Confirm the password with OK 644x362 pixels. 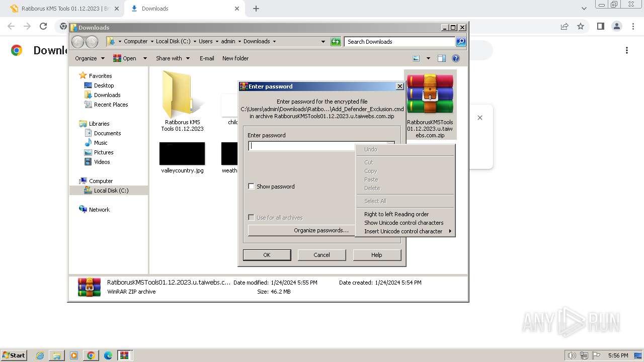(267, 255)
